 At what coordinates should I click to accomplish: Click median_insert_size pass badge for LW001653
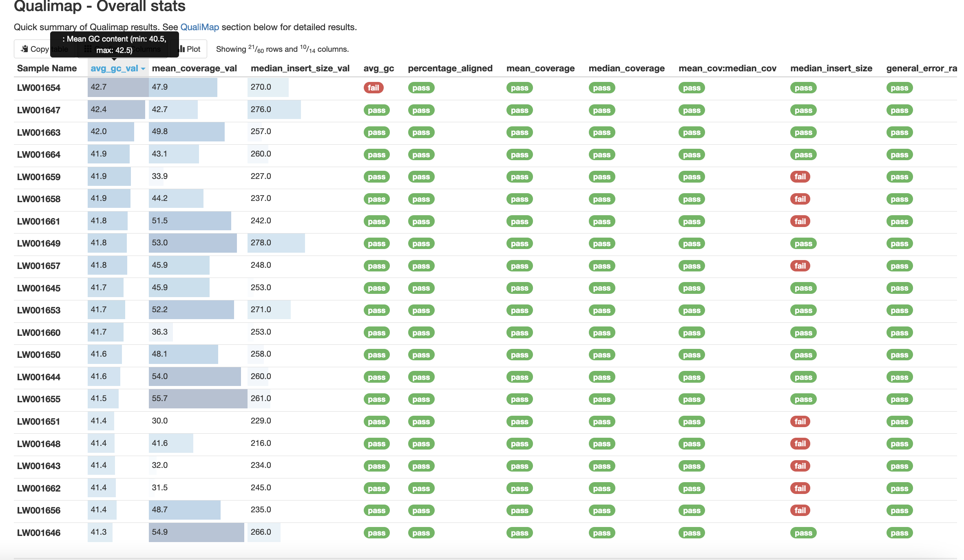click(x=803, y=310)
